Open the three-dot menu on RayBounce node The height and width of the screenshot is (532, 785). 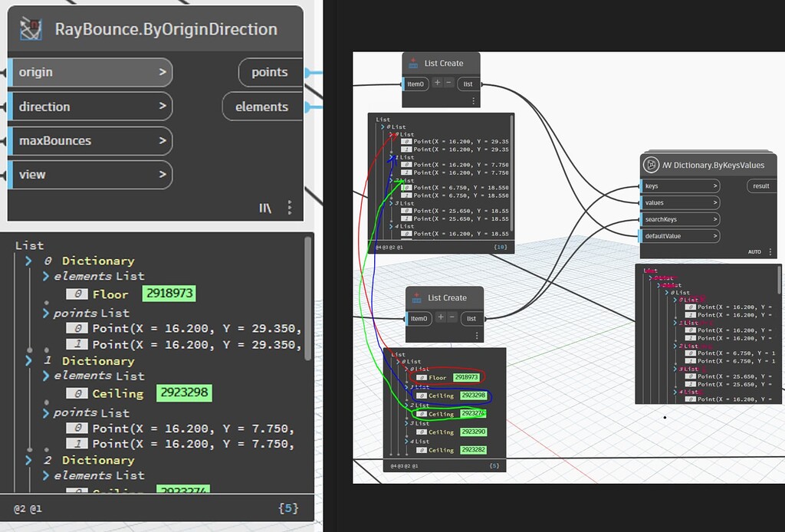pos(290,207)
